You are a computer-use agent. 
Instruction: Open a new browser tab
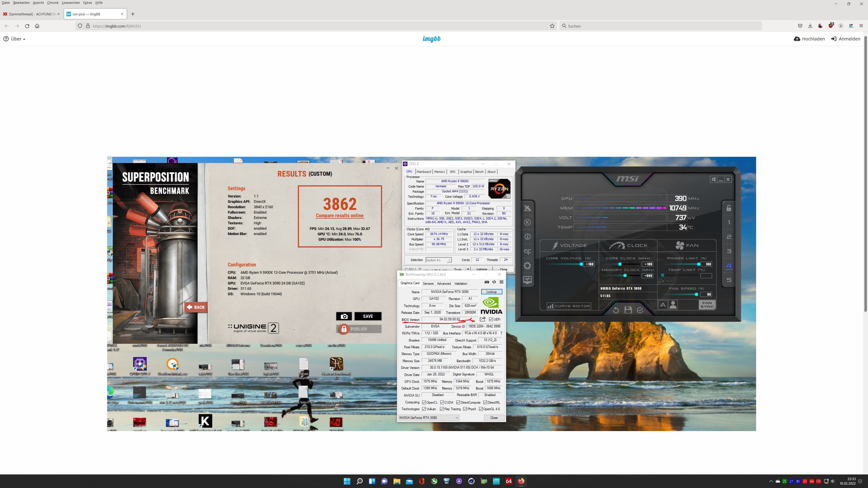133,14
